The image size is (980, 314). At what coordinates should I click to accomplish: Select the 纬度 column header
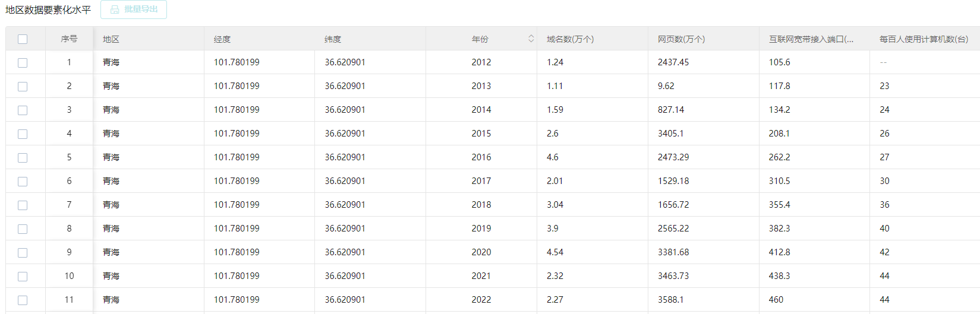333,39
